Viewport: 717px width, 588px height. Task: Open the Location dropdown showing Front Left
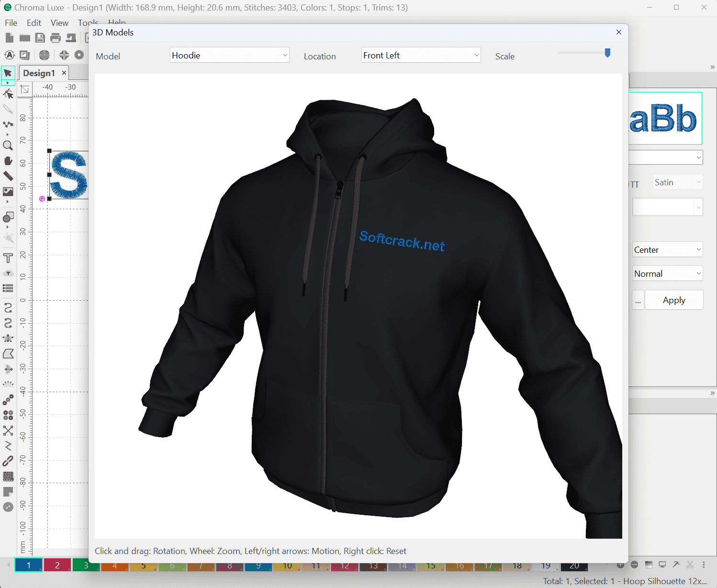(421, 56)
